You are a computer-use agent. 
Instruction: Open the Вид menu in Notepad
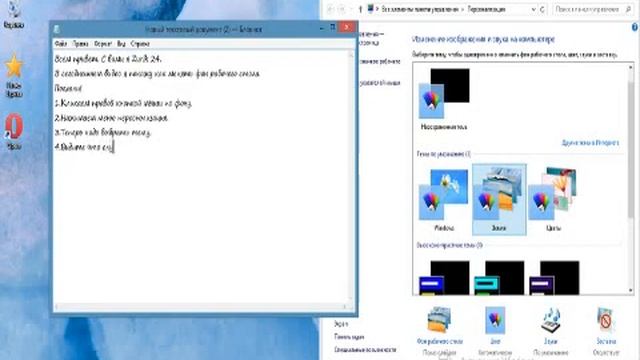click(121, 44)
